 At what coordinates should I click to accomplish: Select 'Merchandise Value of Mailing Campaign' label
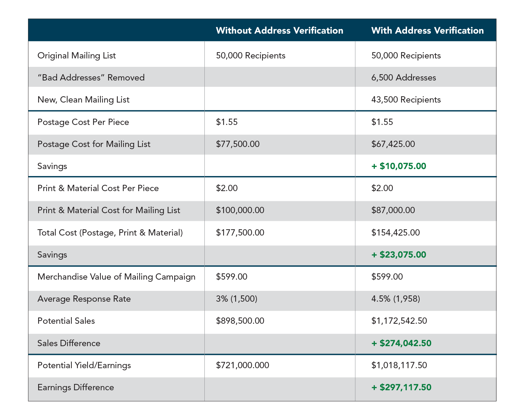point(116,277)
